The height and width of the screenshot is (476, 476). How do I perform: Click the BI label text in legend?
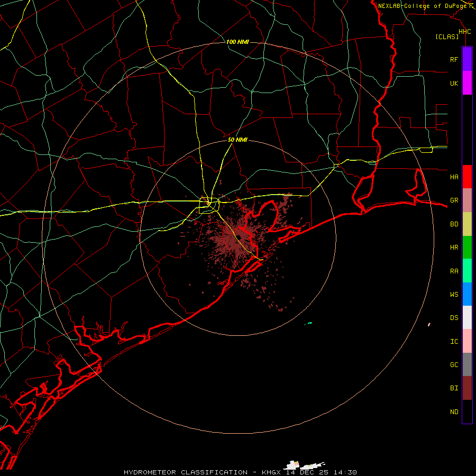[454, 388]
